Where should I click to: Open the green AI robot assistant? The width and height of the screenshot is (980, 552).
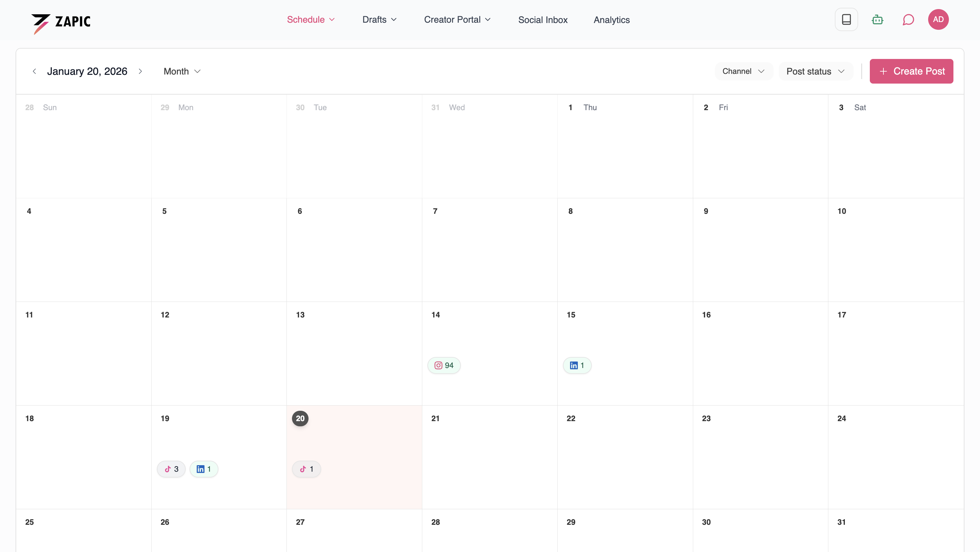877,19
